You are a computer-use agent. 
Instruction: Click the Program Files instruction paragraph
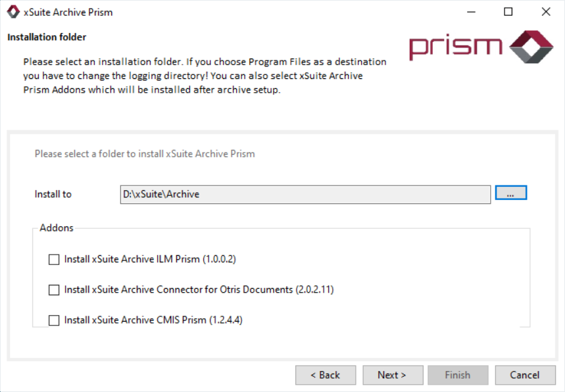pyautogui.click(x=205, y=76)
